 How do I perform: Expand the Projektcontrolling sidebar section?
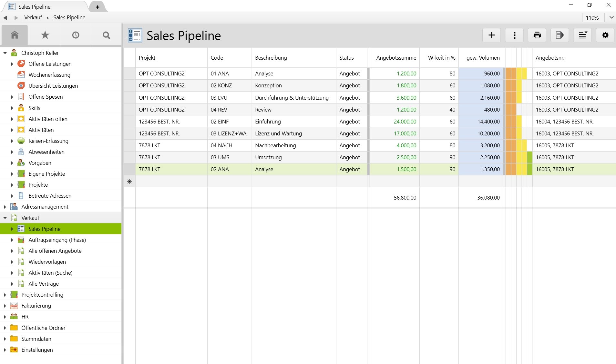(x=4, y=294)
